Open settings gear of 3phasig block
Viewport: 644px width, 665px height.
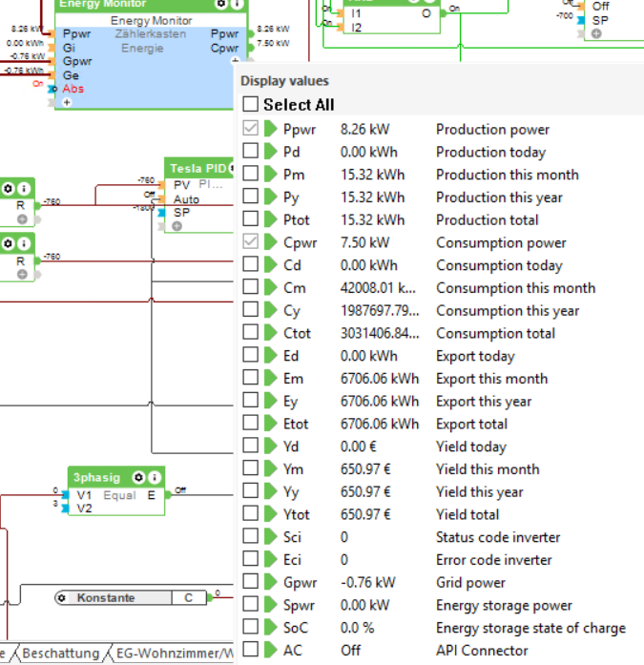pyautogui.click(x=138, y=478)
